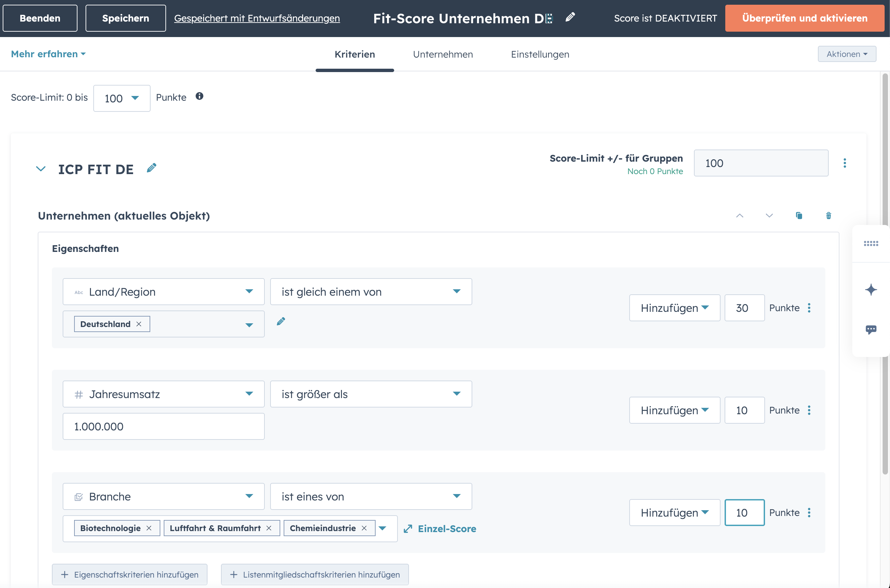The width and height of the screenshot is (890, 588).
Task: Click Überprüfen und aktivieren button
Action: (804, 18)
